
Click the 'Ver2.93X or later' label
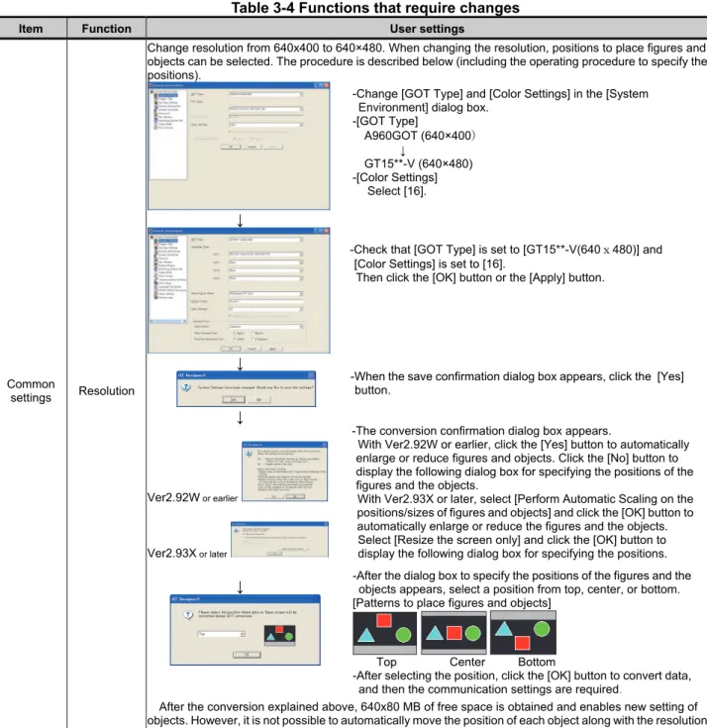coord(187,553)
